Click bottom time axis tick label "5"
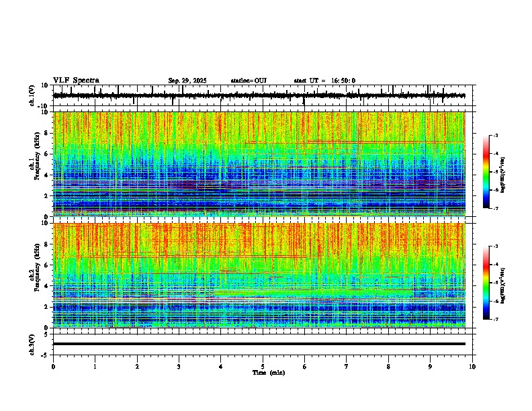Image resolution: width=532 pixels, height=411 pixels. pyautogui.click(x=263, y=367)
